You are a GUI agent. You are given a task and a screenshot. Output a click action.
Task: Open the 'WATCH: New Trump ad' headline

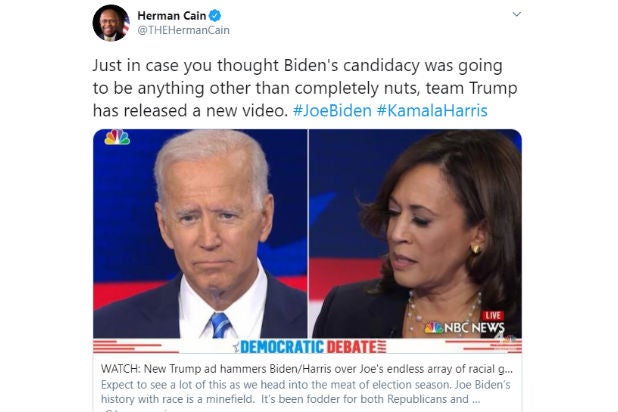pos(307,369)
